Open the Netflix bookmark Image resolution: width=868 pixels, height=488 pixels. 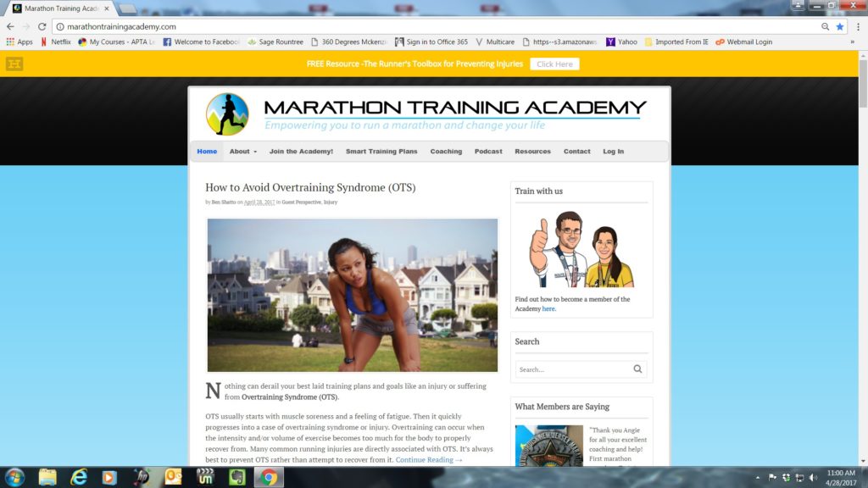pyautogui.click(x=56, y=42)
